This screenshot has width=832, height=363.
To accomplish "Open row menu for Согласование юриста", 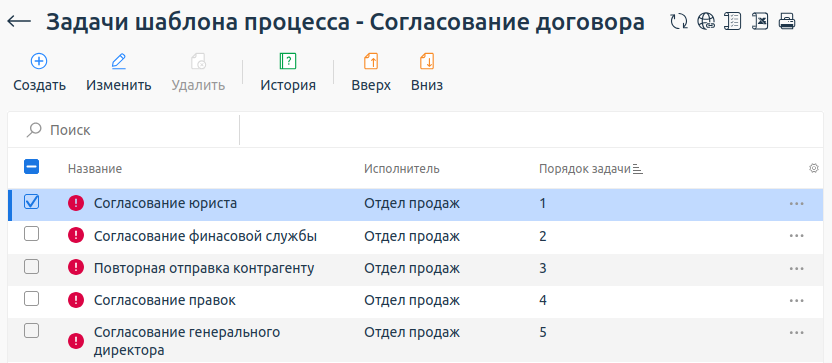I will click(x=796, y=203).
